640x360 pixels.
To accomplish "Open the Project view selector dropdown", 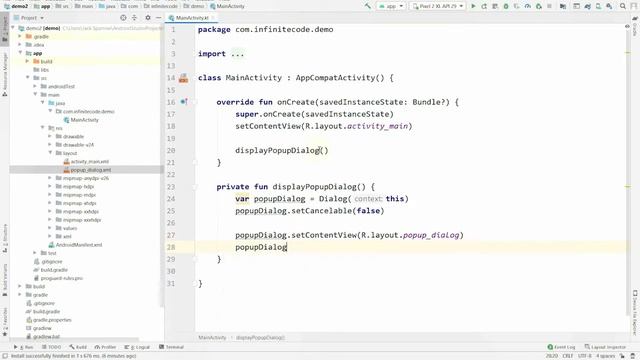I will tap(29, 18).
